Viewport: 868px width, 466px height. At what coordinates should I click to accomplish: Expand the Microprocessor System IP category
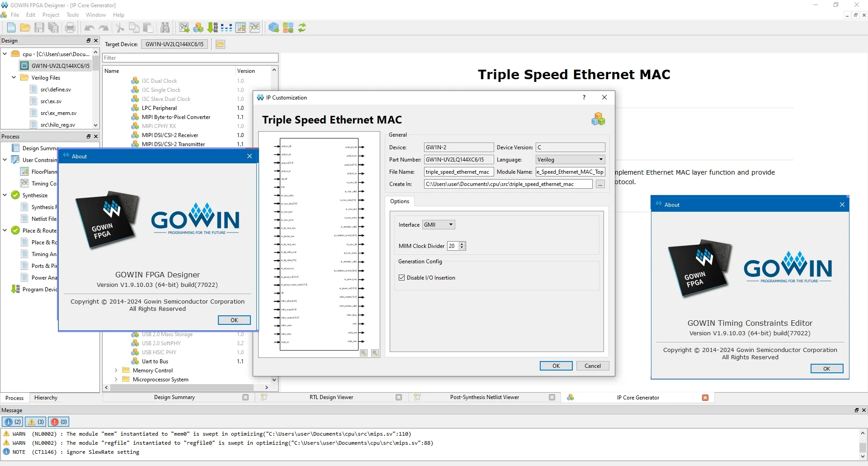tap(116, 380)
